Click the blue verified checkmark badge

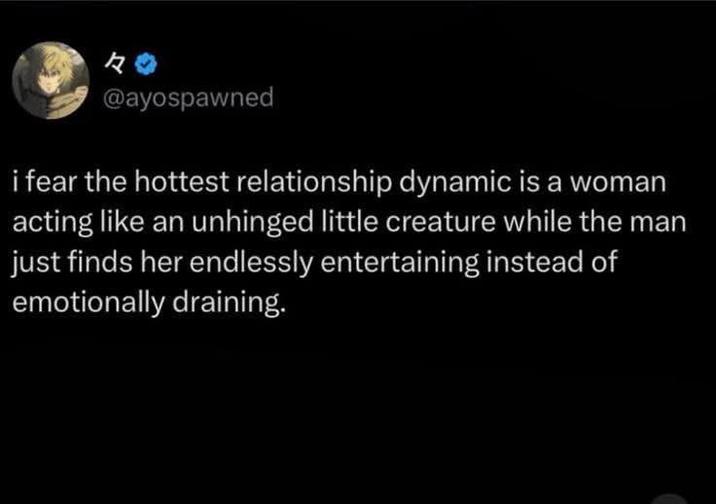[146, 64]
